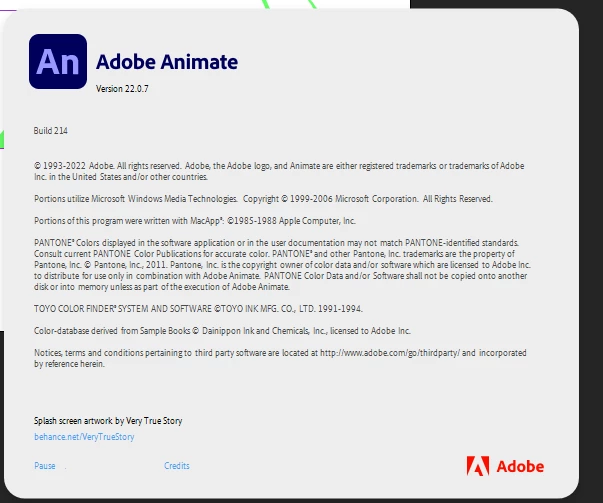Open the behance.net/VeryTrueStory link
The image size is (603, 503).
click(84, 437)
